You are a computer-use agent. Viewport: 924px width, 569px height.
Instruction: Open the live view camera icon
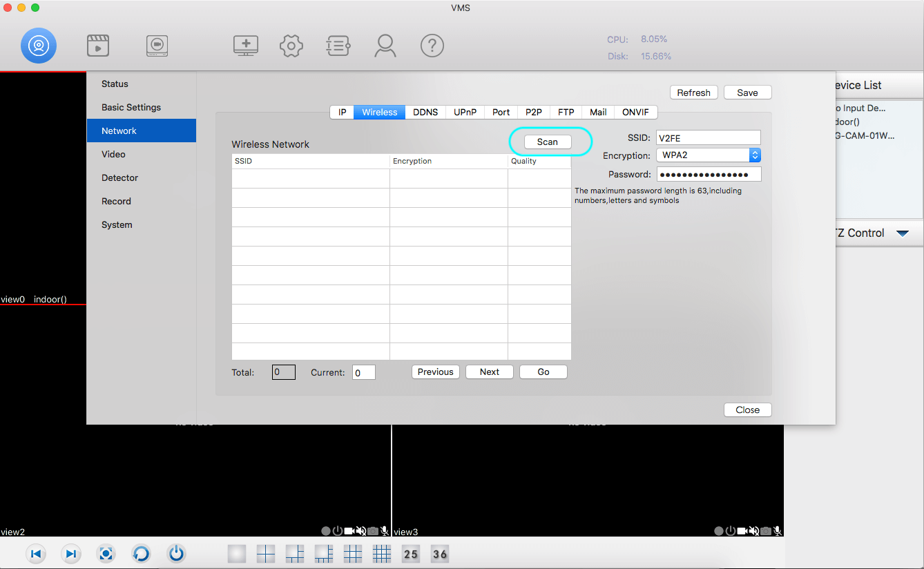tap(39, 46)
